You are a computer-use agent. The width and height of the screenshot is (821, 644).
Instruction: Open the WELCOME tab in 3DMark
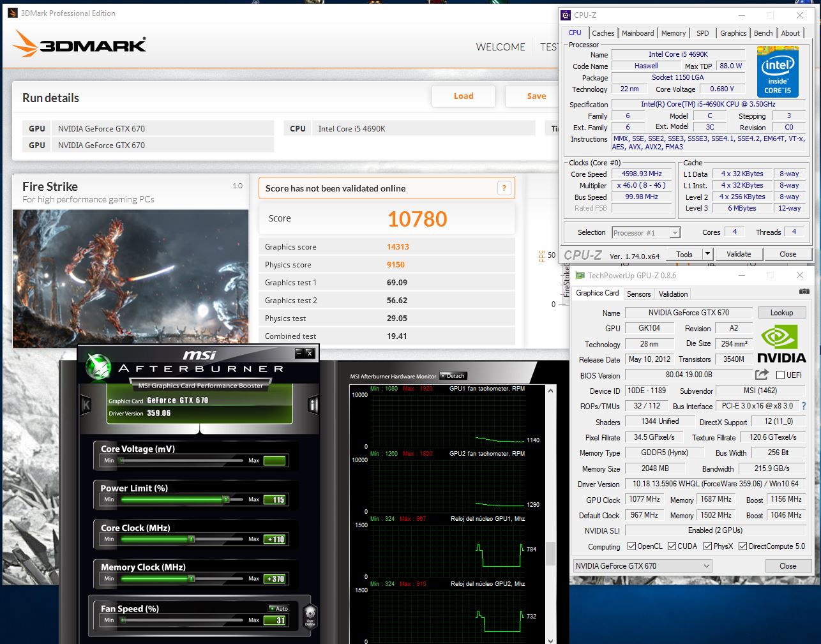pyautogui.click(x=501, y=47)
